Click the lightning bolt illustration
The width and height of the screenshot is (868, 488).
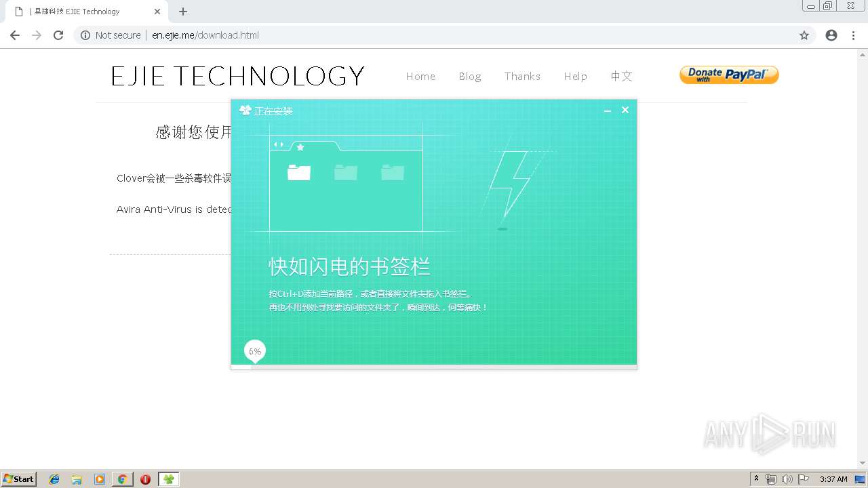(x=510, y=183)
